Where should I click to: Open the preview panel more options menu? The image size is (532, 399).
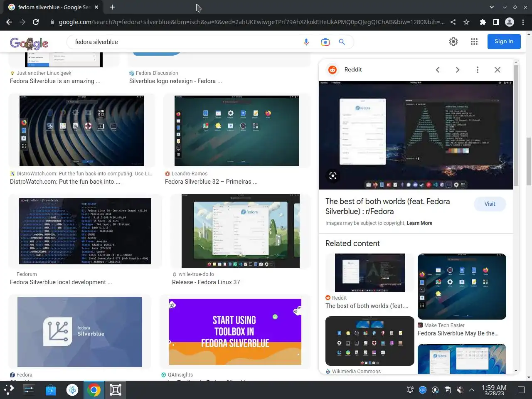[x=478, y=70]
